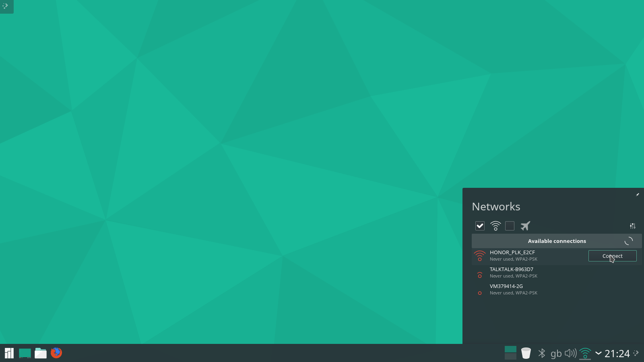The image size is (644, 362).
Task: Click the gb keyboard layout indicator
Action: point(556,354)
